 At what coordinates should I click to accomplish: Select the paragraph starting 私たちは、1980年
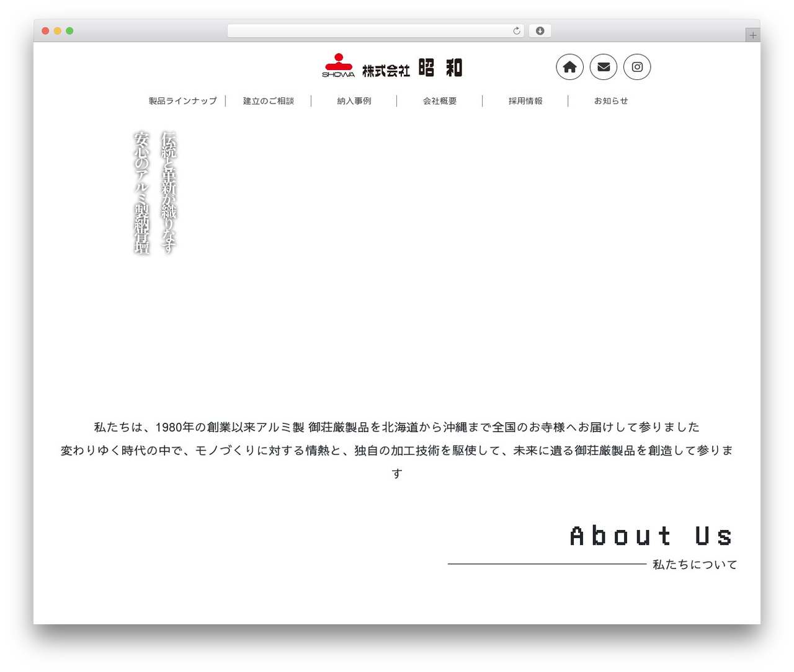tap(397, 427)
